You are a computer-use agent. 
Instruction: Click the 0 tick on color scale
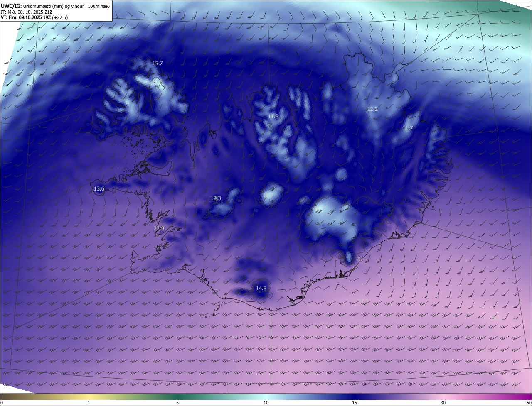(2, 403)
